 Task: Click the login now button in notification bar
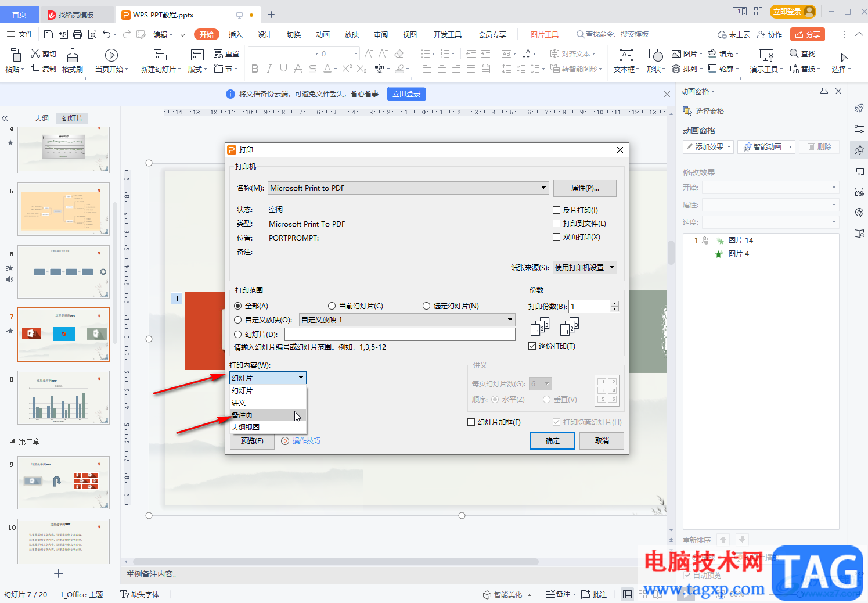click(x=406, y=94)
